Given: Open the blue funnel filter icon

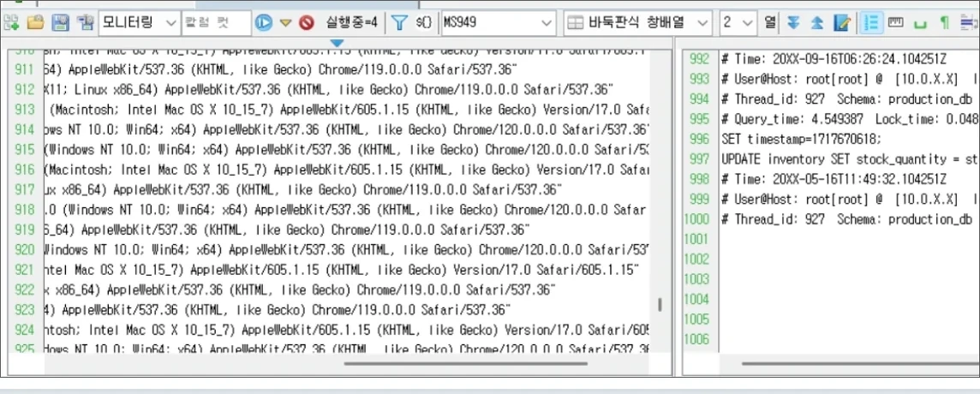Looking at the screenshot, I should click(399, 23).
